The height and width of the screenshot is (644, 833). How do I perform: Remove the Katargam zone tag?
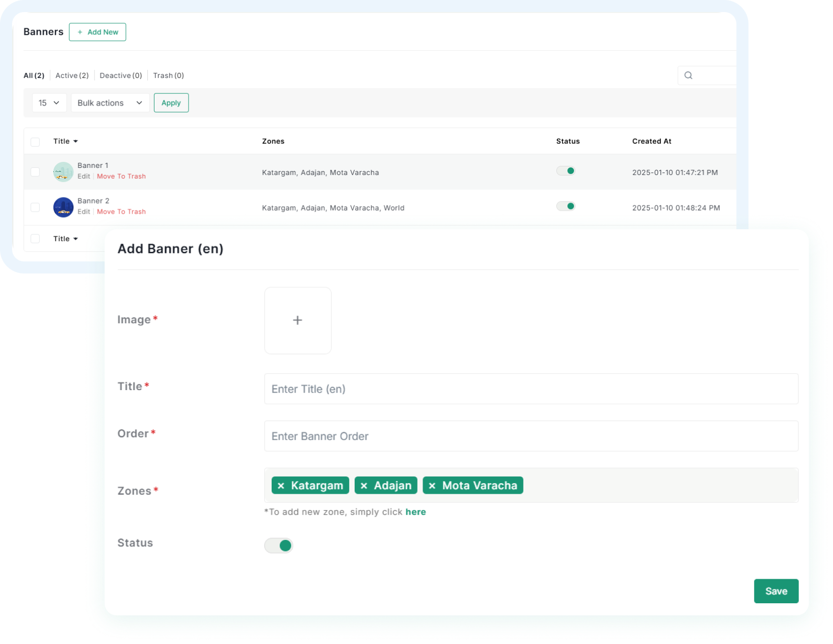coord(281,486)
